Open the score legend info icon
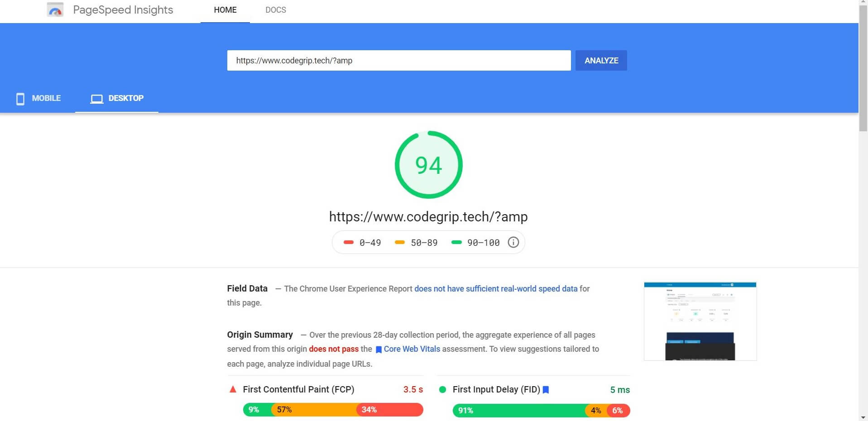The height and width of the screenshot is (421, 868). tap(513, 243)
